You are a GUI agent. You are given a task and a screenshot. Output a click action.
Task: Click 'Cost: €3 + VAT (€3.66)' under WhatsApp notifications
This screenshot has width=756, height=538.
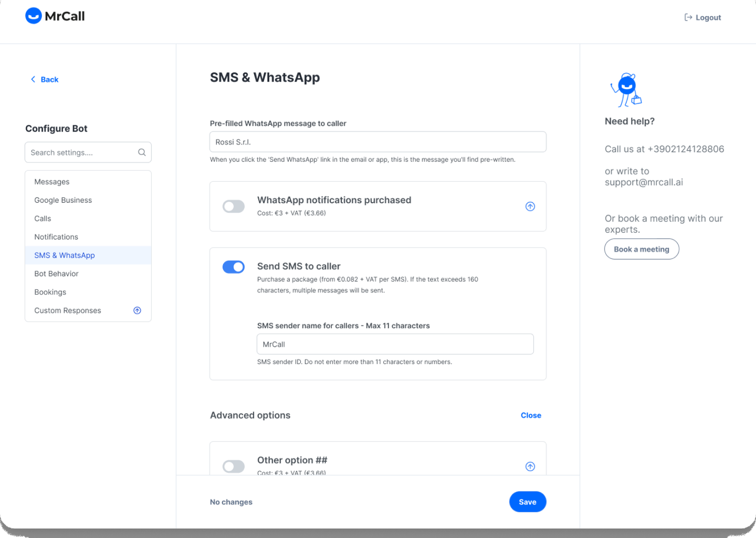291,213
